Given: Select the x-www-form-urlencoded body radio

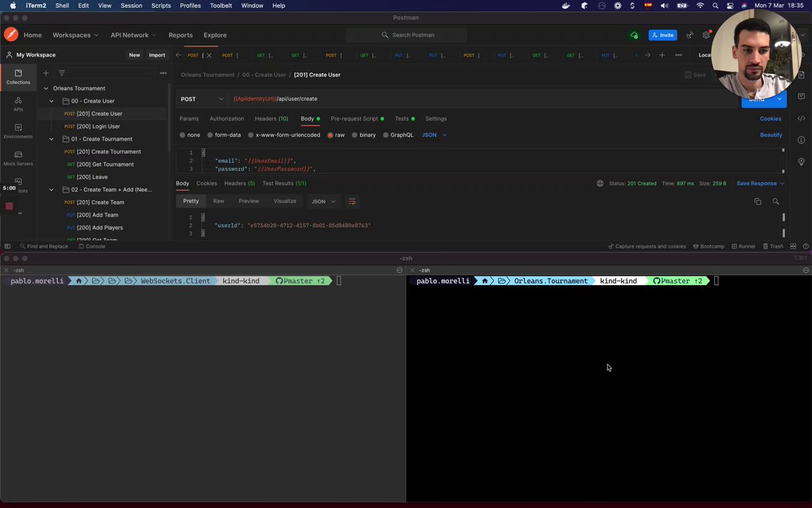Looking at the screenshot, I should click(251, 135).
